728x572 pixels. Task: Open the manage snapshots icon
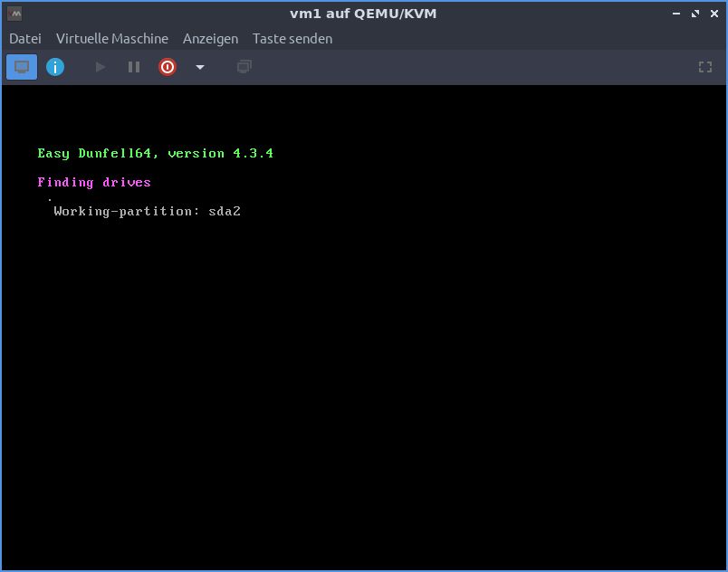[x=244, y=67]
